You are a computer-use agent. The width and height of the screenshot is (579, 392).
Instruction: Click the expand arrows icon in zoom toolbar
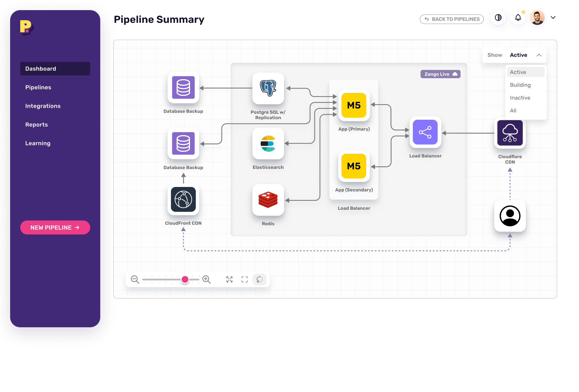tap(229, 280)
